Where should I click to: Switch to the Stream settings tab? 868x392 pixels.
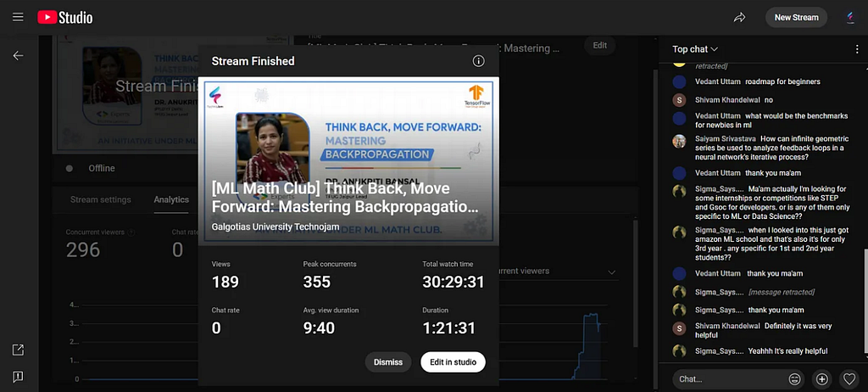pos(101,199)
